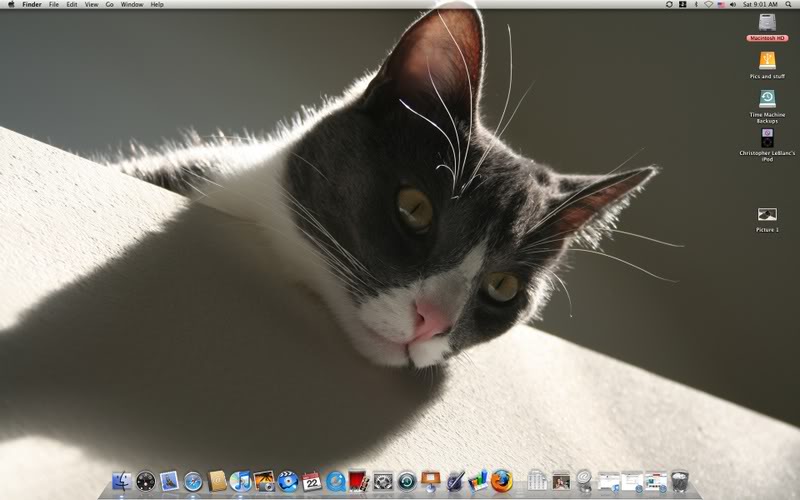
Task: Open the US flag input menu
Action: pyautogui.click(x=721, y=4)
